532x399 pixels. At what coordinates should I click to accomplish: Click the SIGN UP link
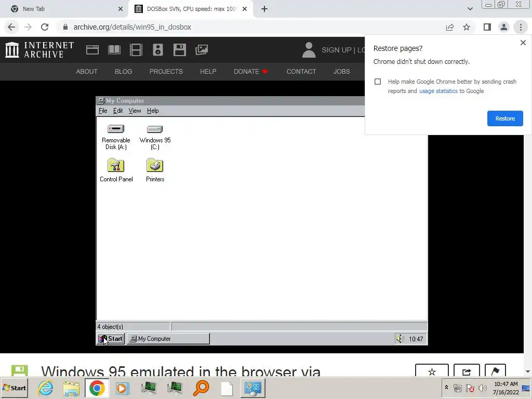(336, 50)
